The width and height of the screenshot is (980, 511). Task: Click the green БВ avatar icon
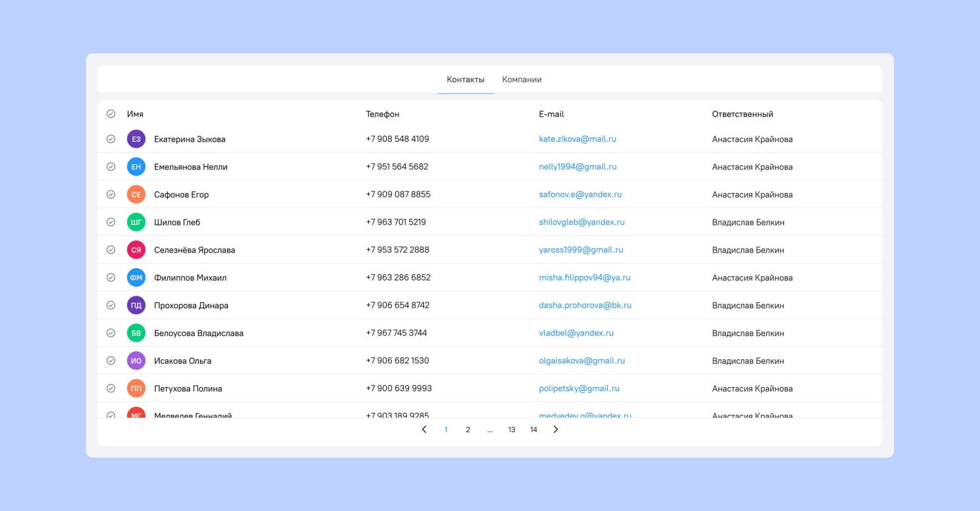[136, 333]
